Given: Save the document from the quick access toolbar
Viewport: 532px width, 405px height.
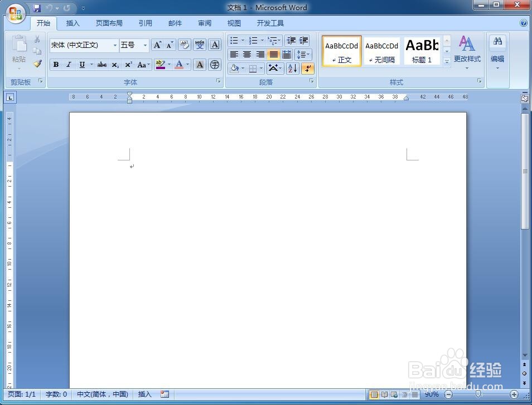Looking at the screenshot, I should tap(37, 8).
